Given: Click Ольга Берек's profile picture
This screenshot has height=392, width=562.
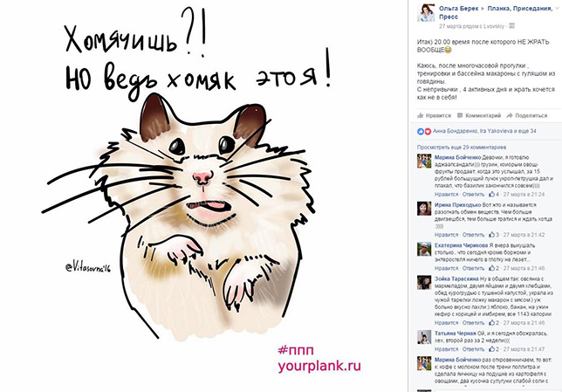Looking at the screenshot, I should [x=426, y=13].
